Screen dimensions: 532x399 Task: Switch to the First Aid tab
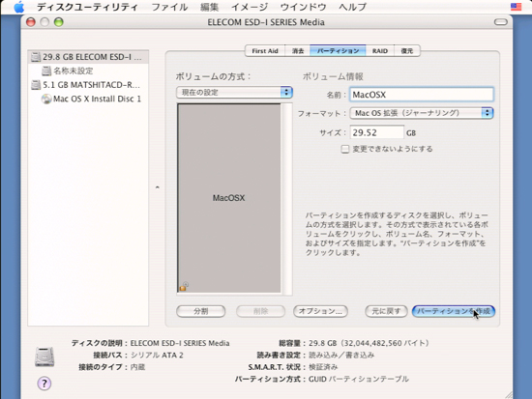coord(265,51)
